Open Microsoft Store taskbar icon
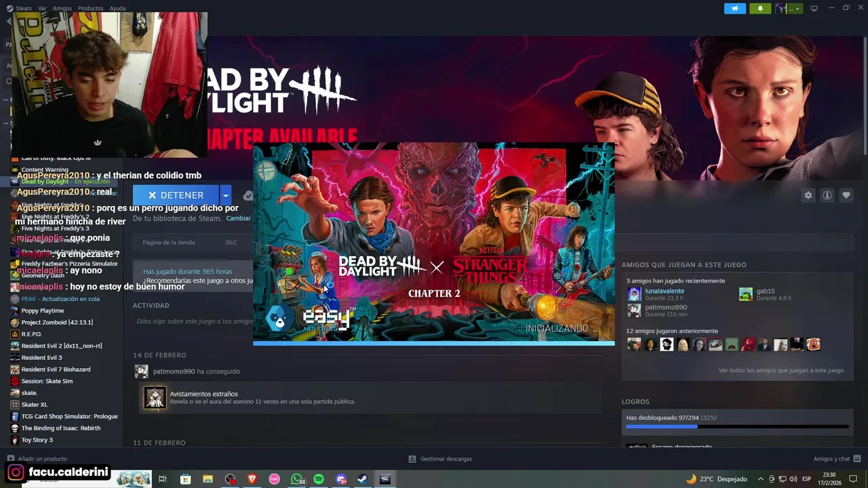This screenshot has height=488, width=868. (x=185, y=479)
